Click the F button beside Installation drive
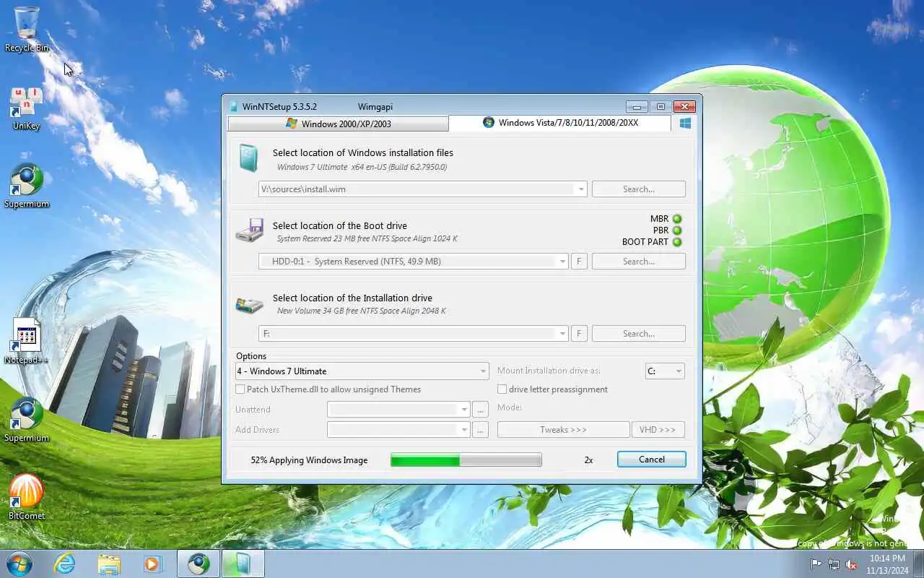 (578, 334)
